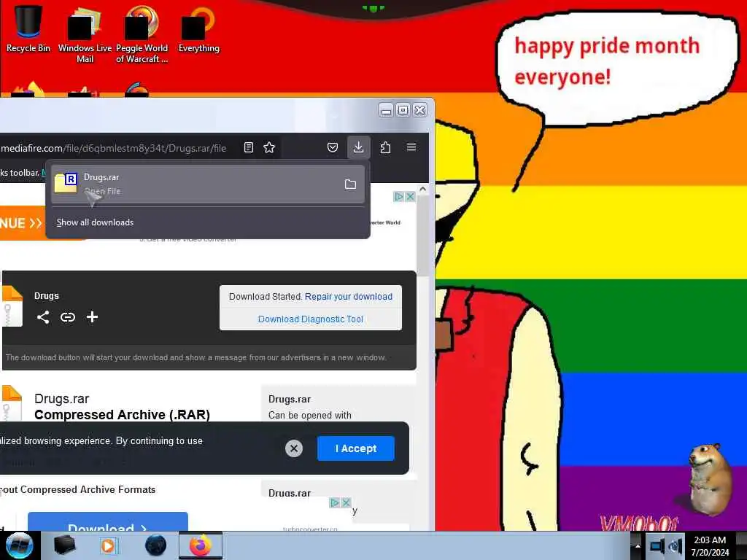This screenshot has width=747, height=560.
Task: Click the Firefox taskbar button
Action: 201,545
